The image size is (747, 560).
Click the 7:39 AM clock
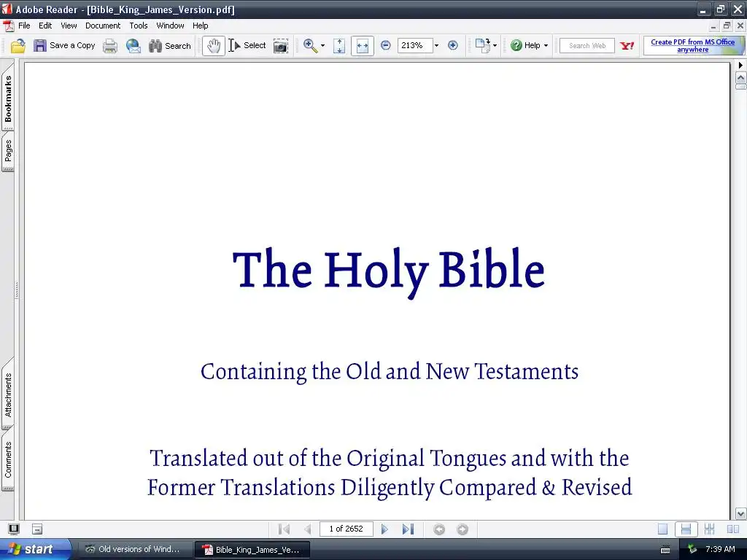pyautogui.click(x=720, y=549)
